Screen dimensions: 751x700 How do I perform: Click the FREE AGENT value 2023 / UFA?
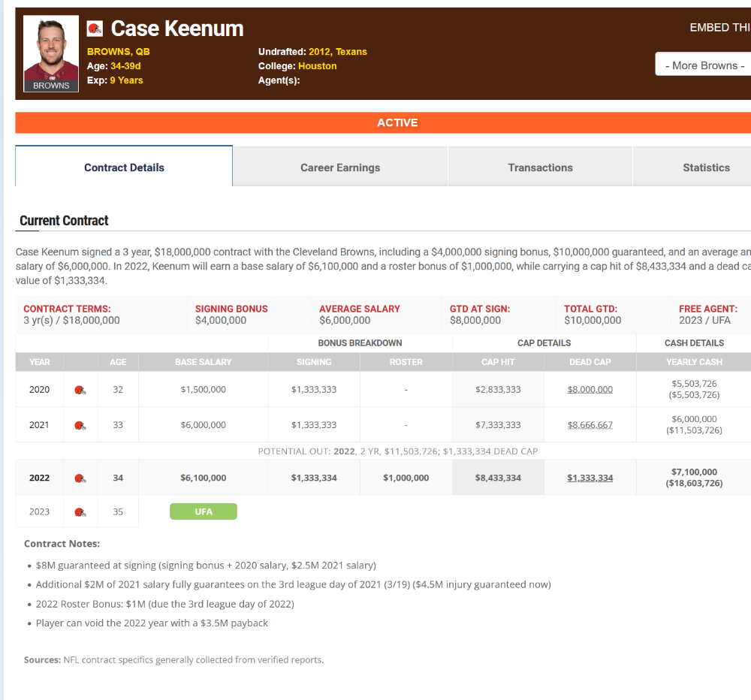click(704, 321)
